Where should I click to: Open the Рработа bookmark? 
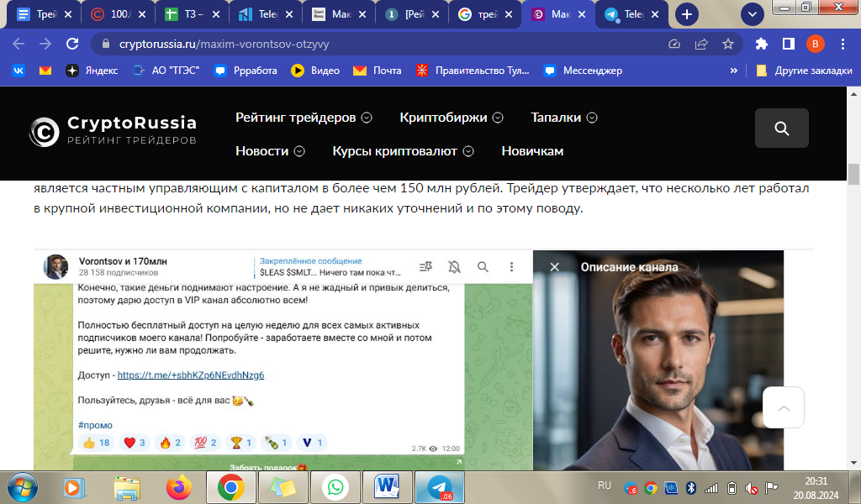246,71
